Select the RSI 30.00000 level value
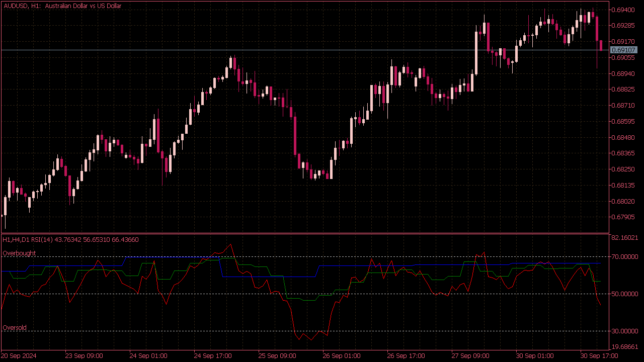Screen dimensions: 644x362 click(625, 331)
